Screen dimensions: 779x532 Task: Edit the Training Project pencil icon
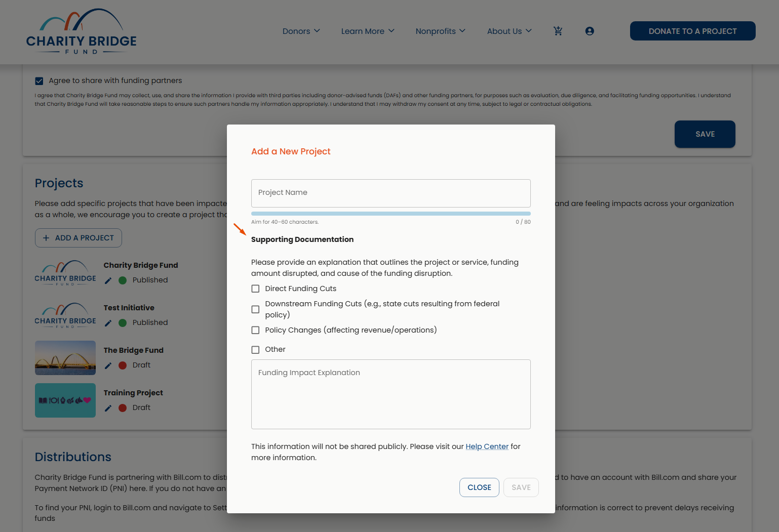click(108, 408)
